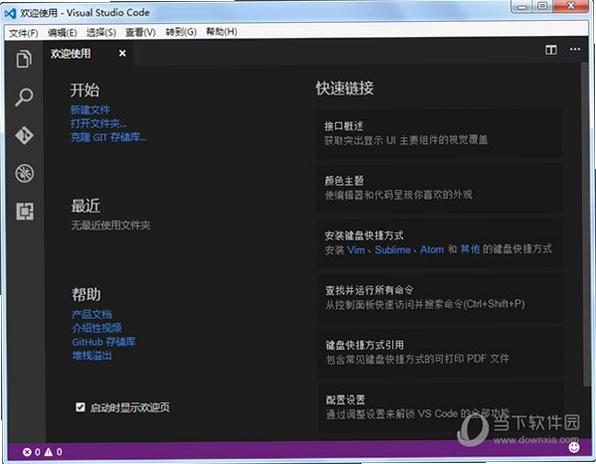Click the 其他 keymap link
This screenshot has height=464, width=596.
(x=470, y=249)
